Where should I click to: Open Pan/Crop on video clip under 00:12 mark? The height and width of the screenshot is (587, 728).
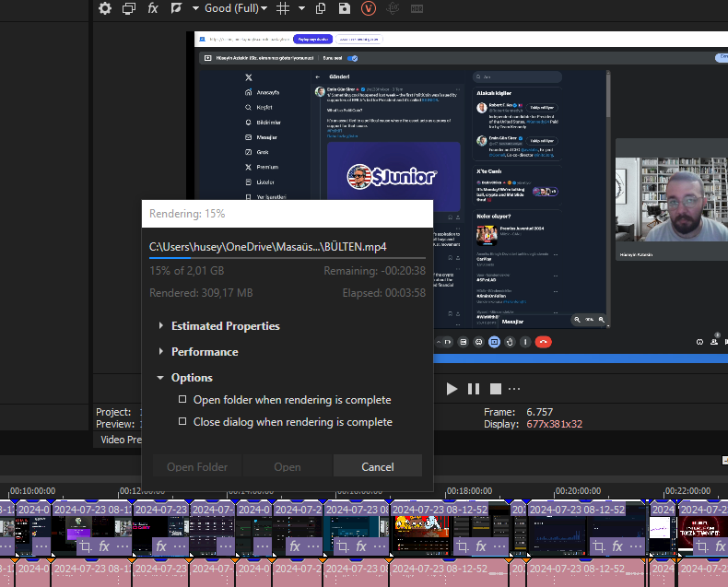85,546
